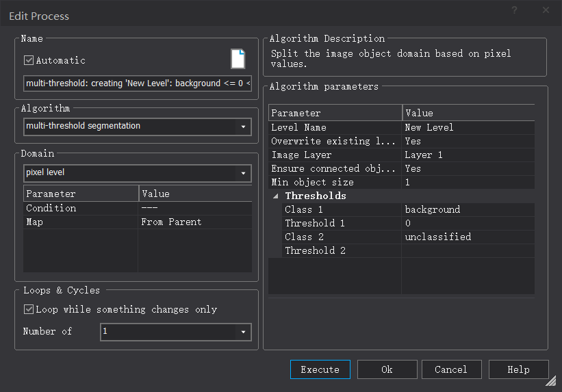Collapse the Thresholds group
562x392 pixels.
tap(276, 196)
